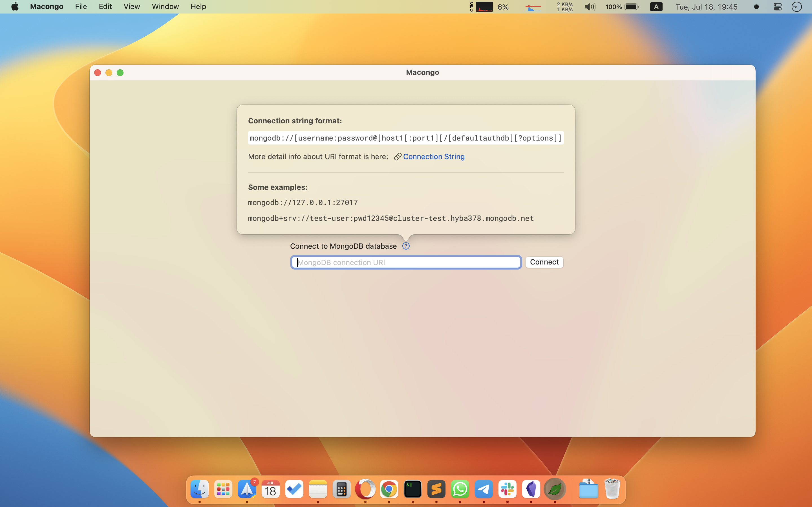Open the File menu
The image size is (812, 507).
point(81,7)
